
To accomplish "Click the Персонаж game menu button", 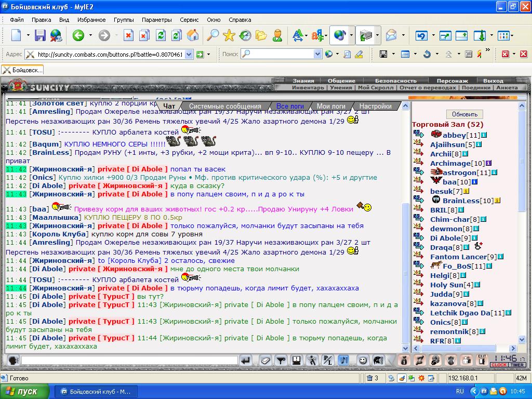I will click(x=453, y=81).
